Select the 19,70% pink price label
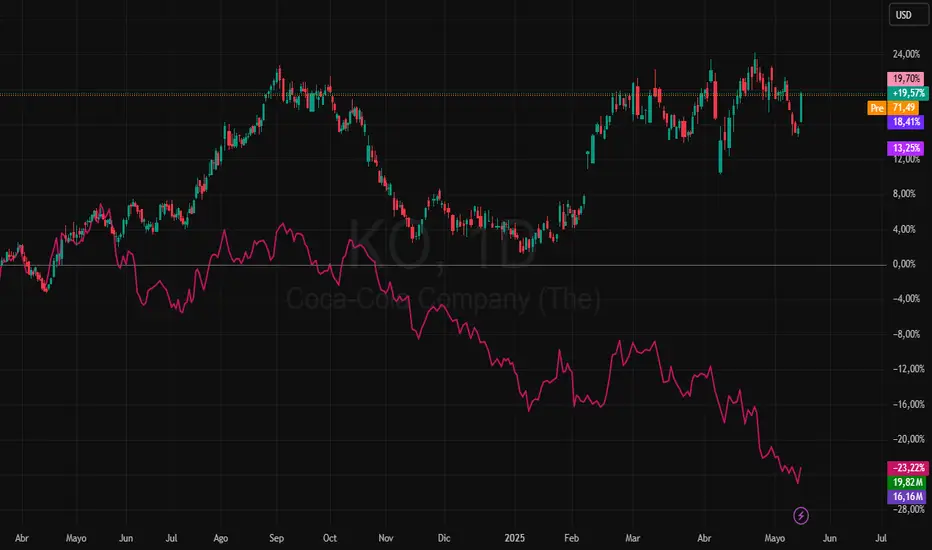Viewport: 932px width, 550px height. (906, 78)
